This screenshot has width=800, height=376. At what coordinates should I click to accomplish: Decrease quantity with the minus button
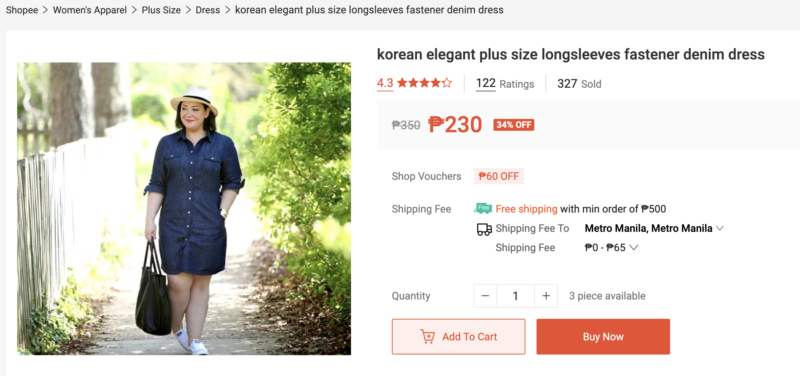pos(485,296)
